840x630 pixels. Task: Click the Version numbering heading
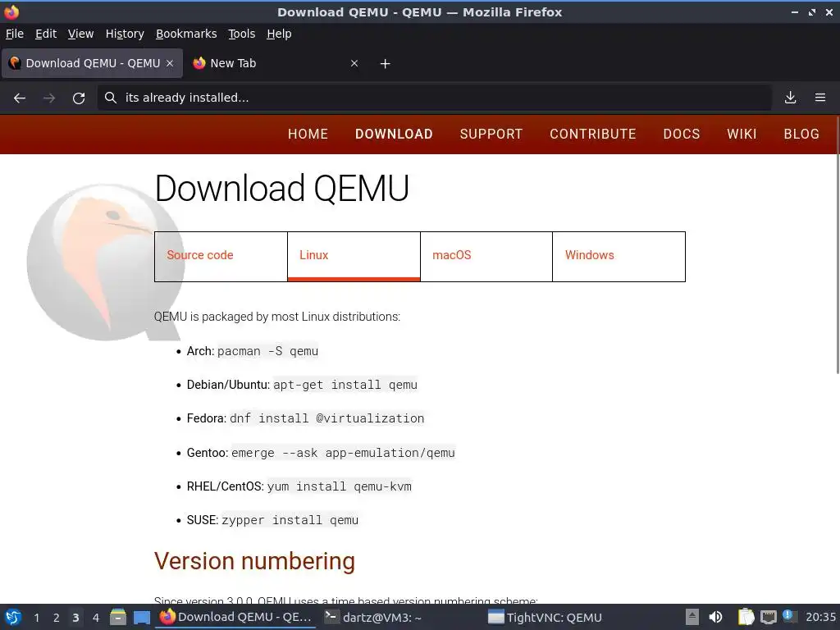point(254,561)
